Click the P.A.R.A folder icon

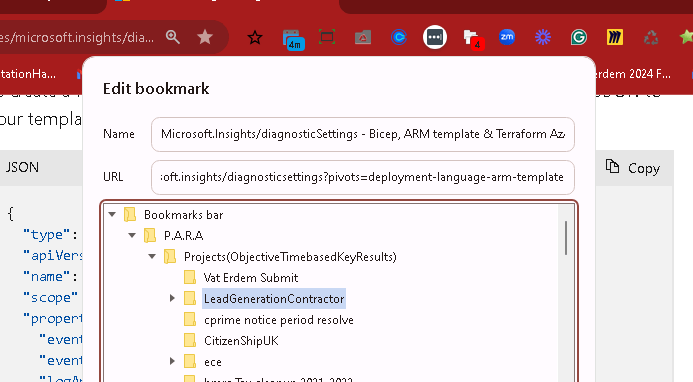(x=150, y=235)
